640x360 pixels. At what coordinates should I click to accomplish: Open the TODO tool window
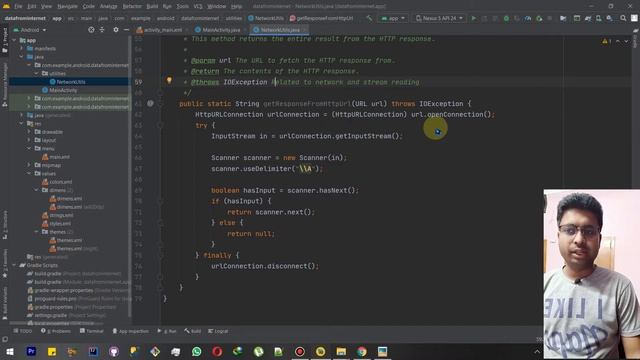click(x=23, y=331)
